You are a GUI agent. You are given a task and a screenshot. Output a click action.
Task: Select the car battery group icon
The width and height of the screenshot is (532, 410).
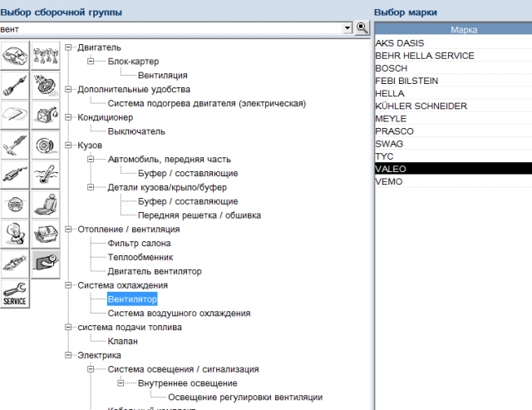click(x=46, y=235)
